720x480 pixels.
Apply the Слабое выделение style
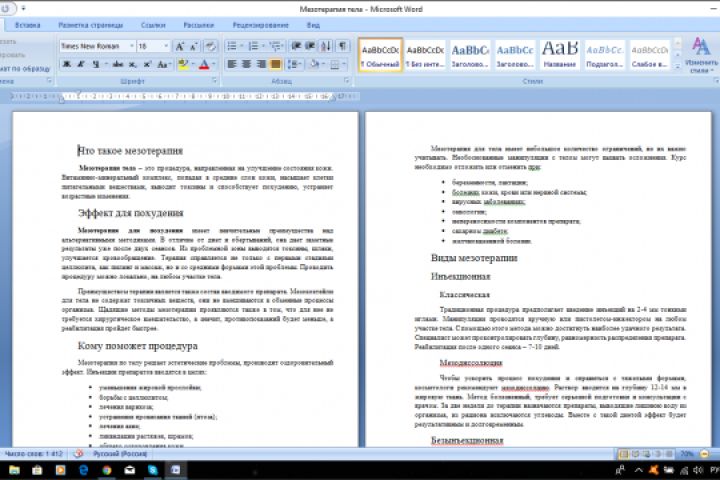[650, 55]
